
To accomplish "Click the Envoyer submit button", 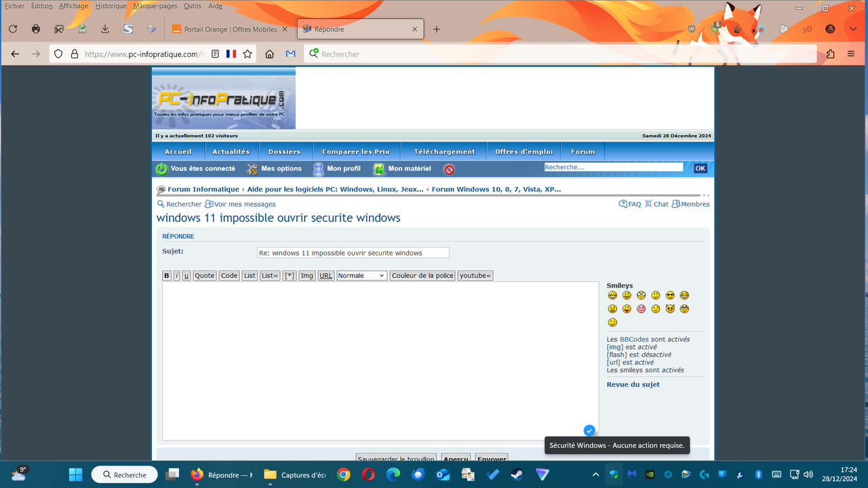I will (492, 458).
